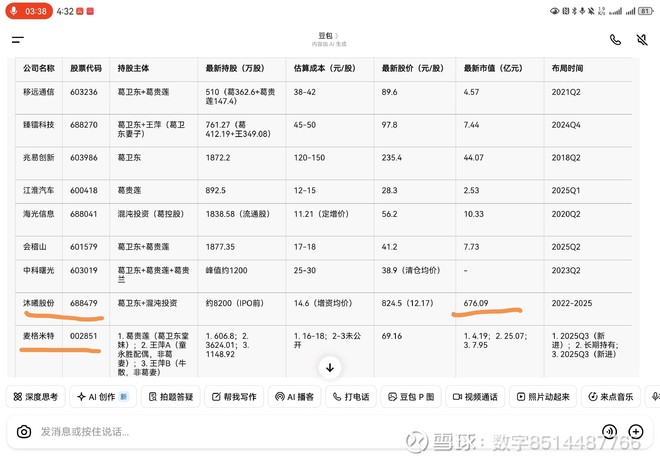Tap the 最新市值（亿元） column header
This screenshot has width=660, height=463.
[x=493, y=68]
